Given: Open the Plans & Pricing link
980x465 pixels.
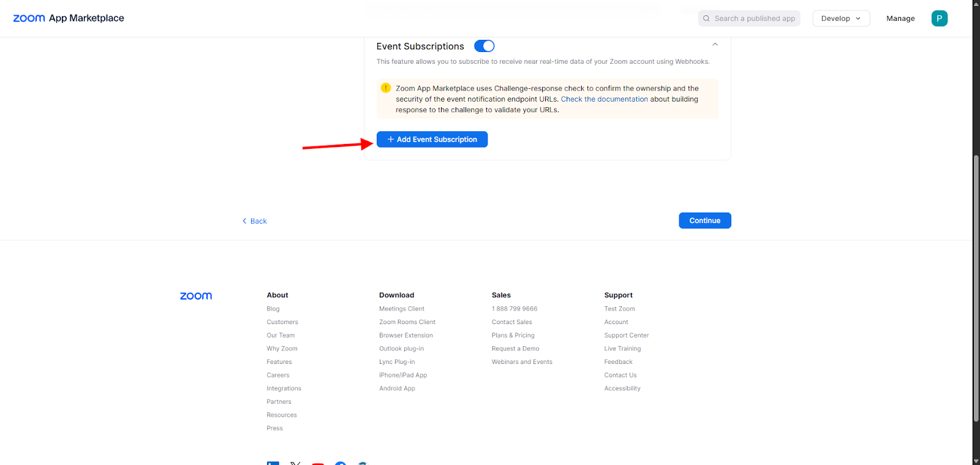Looking at the screenshot, I should 513,336.
